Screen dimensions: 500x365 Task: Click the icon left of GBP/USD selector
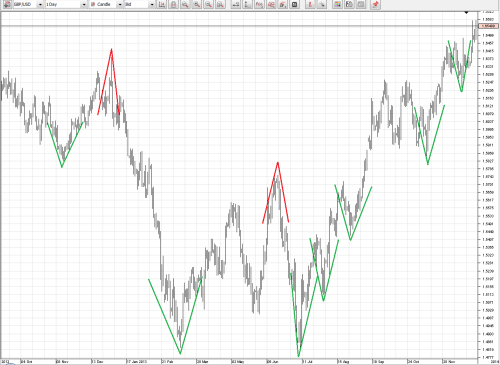[x=7, y=4]
